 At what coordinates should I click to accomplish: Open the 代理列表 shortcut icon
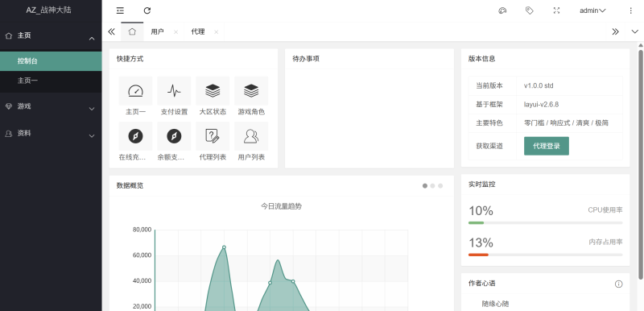[x=213, y=136]
